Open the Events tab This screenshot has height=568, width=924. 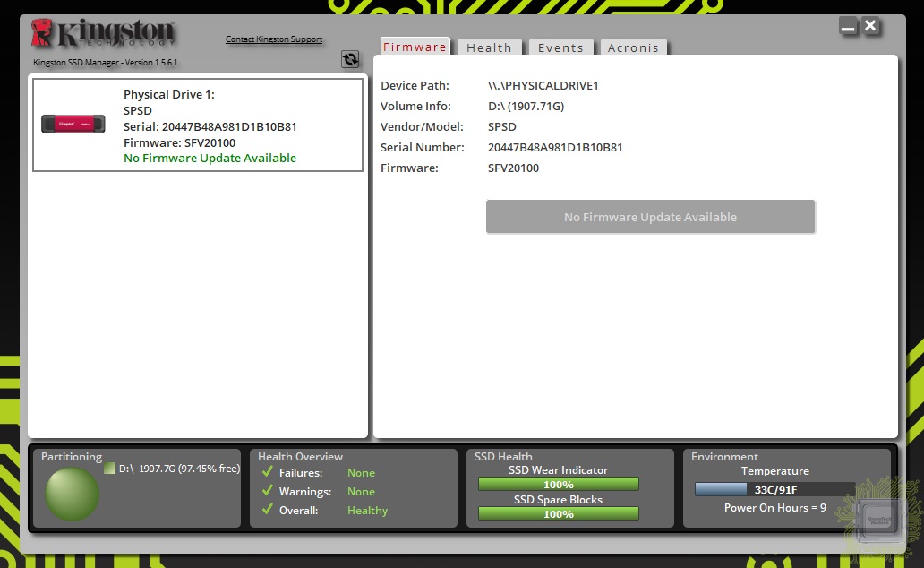point(560,47)
